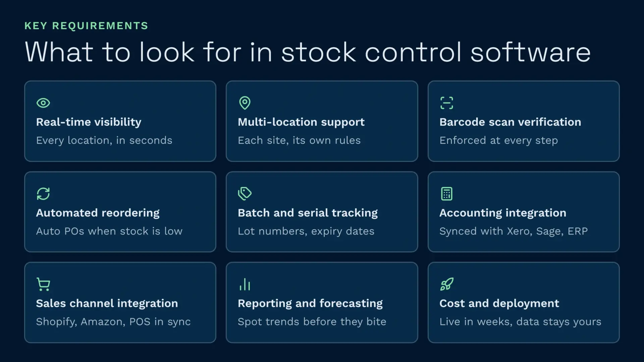Click the calculator accounting icon
The width and height of the screenshot is (644, 362).
tap(446, 194)
